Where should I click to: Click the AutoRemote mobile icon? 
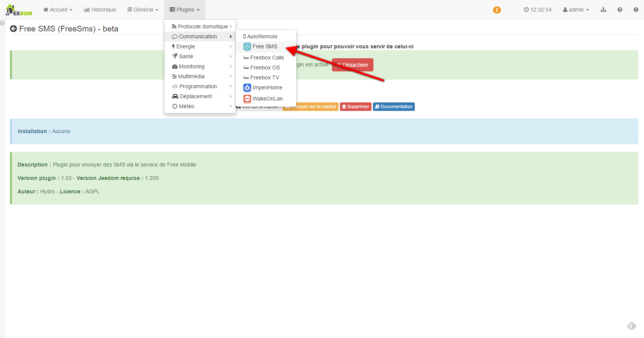[245, 36]
